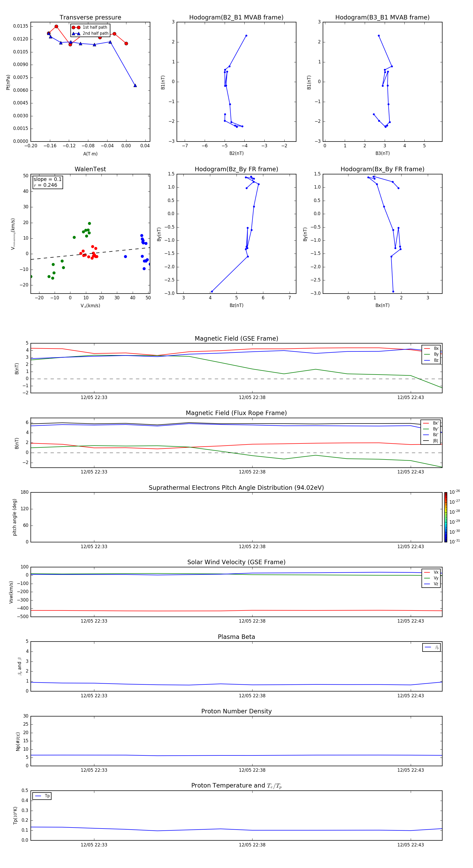Click the lowest blue triangle in Transverse pressure
The width and height of the screenshot is (473, 868).
pyautogui.click(x=135, y=85)
